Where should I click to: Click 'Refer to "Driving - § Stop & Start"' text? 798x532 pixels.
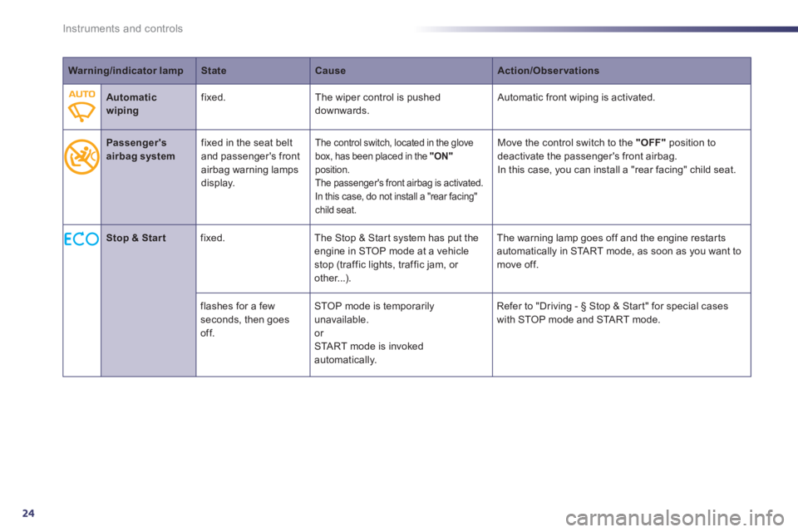point(571,306)
